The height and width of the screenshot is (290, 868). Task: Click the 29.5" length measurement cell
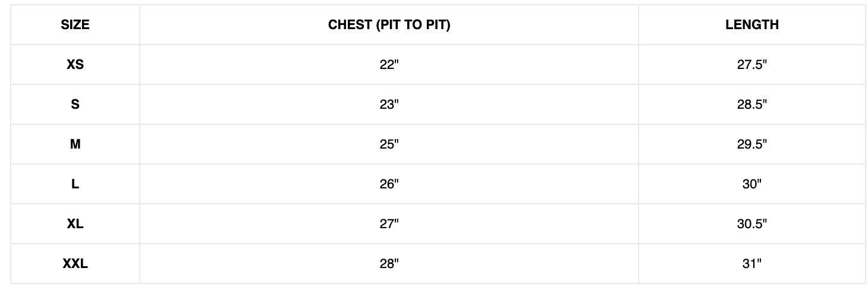(x=751, y=144)
